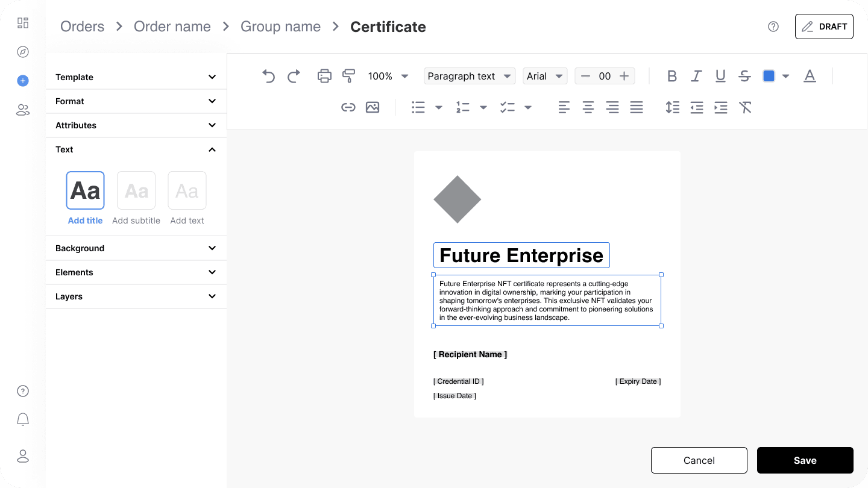Screen dimensions: 868x488
Task: Click the Insert link icon
Action: 348,107
